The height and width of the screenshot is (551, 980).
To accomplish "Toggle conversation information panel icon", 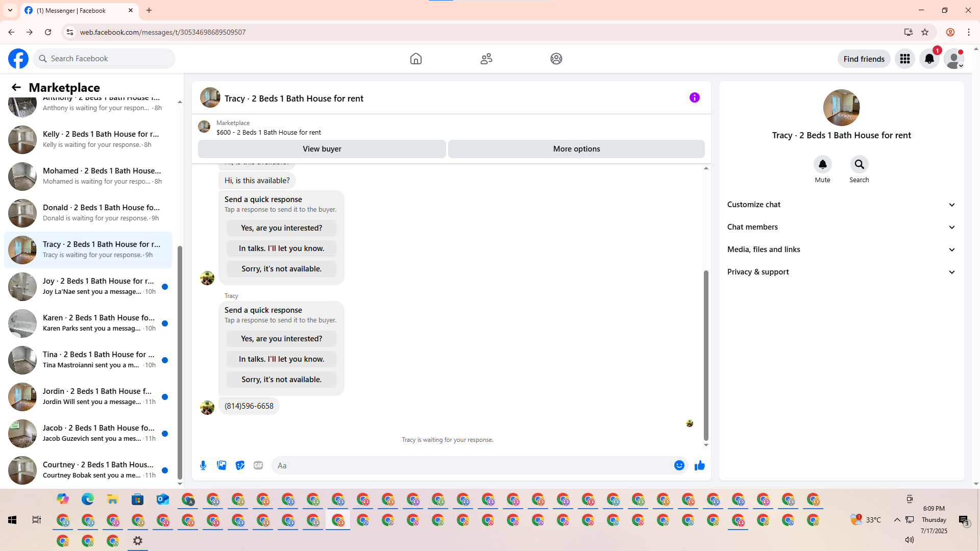I will [x=694, y=97].
